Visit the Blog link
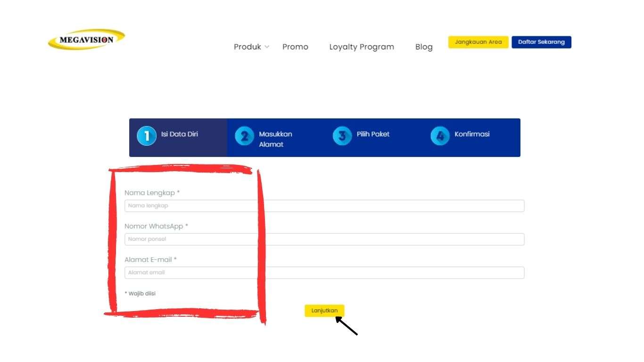644x362 pixels. (424, 47)
